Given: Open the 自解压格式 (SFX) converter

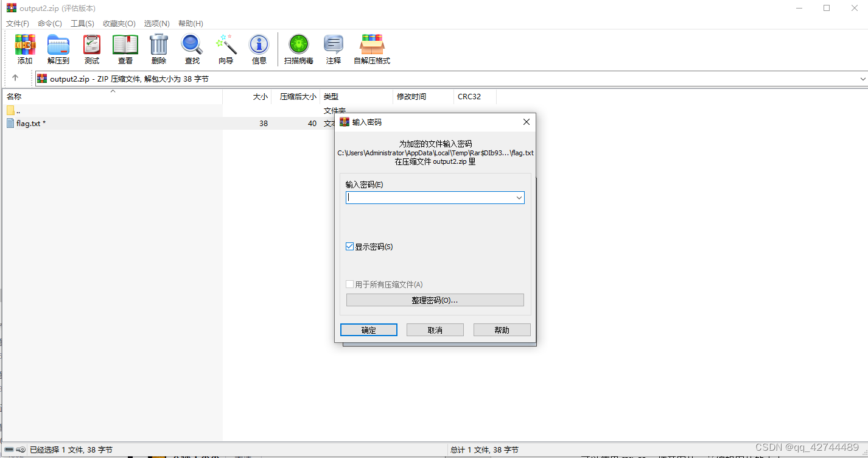Looking at the screenshot, I should coord(371,49).
